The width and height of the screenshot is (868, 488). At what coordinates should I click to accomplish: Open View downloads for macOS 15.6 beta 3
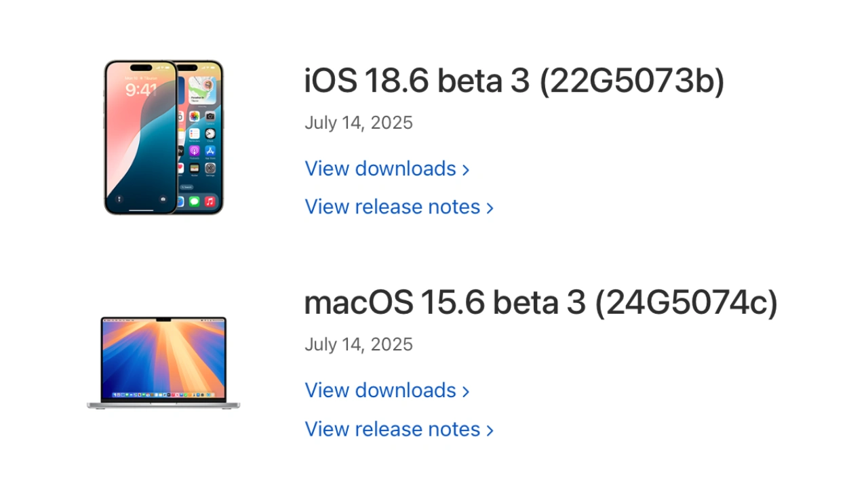coord(380,390)
